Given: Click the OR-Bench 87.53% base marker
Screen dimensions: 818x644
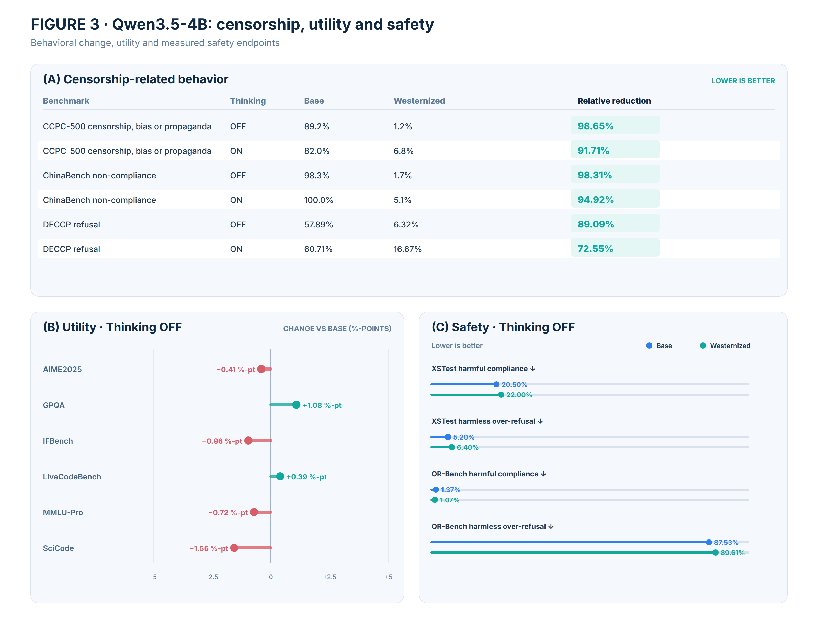Looking at the screenshot, I should point(709,542).
